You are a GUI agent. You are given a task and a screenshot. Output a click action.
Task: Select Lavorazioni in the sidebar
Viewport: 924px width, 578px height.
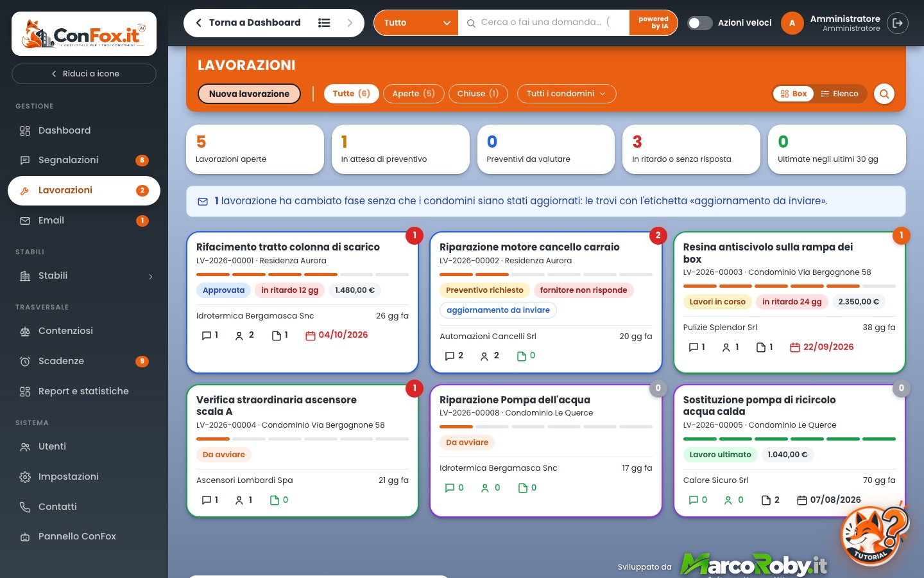(84, 191)
